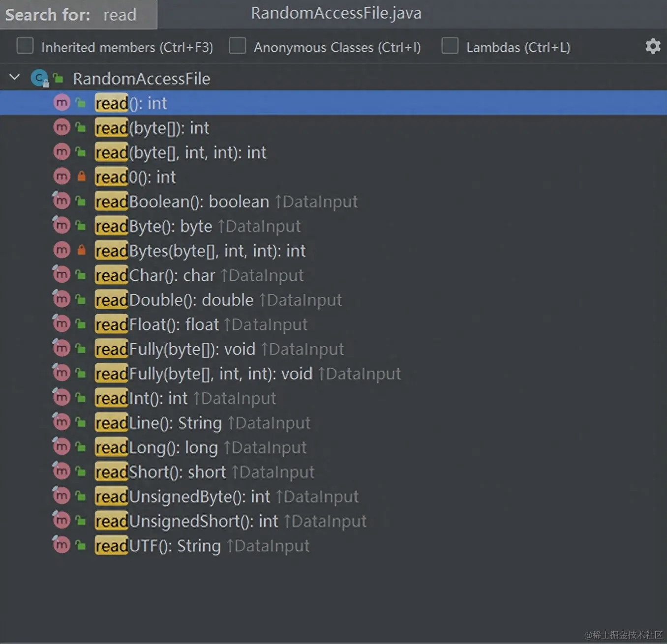This screenshot has width=667, height=644.
Task: Select readBytes(byte[], int, int) method
Action: coord(200,251)
